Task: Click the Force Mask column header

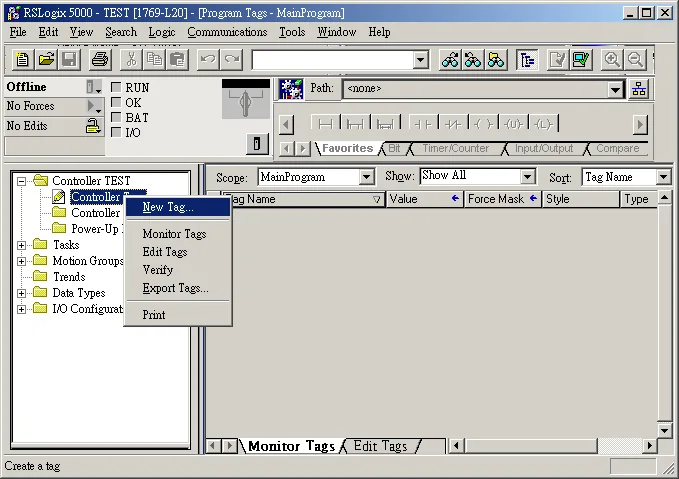Action: point(502,199)
